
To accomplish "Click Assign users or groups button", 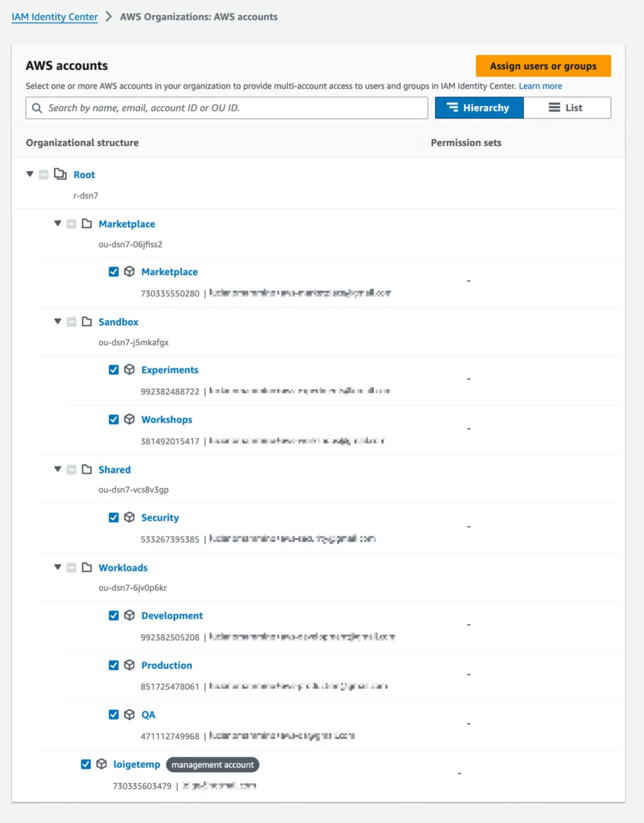I will 543,65.
